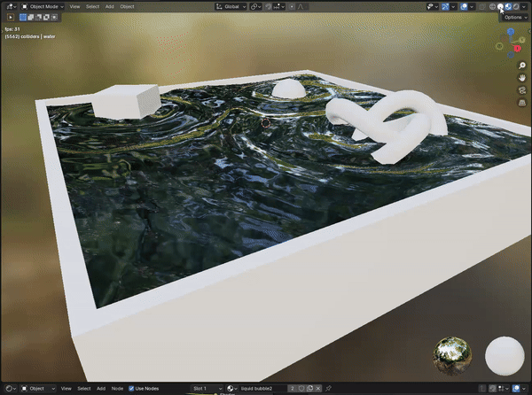Toggle node editor overlays button
Viewport: 532px width, 395px height.
516,389
